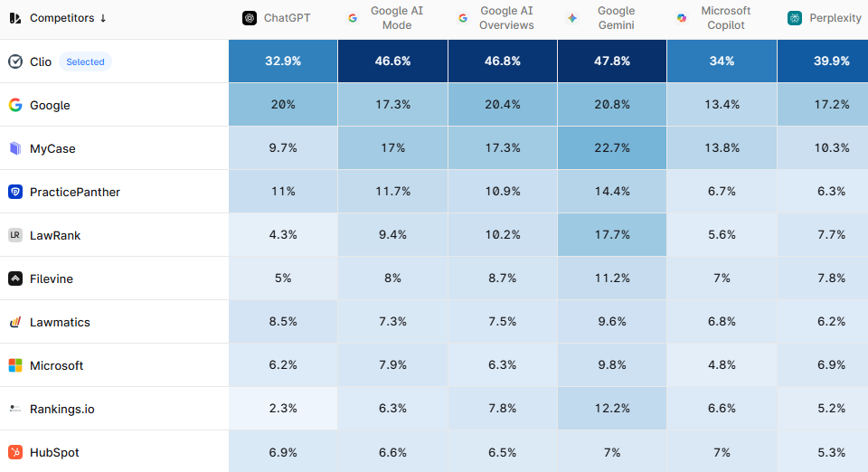Open the LawRank competitor row
The width and height of the screenshot is (868, 472).
pyautogui.click(x=55, y=235)
